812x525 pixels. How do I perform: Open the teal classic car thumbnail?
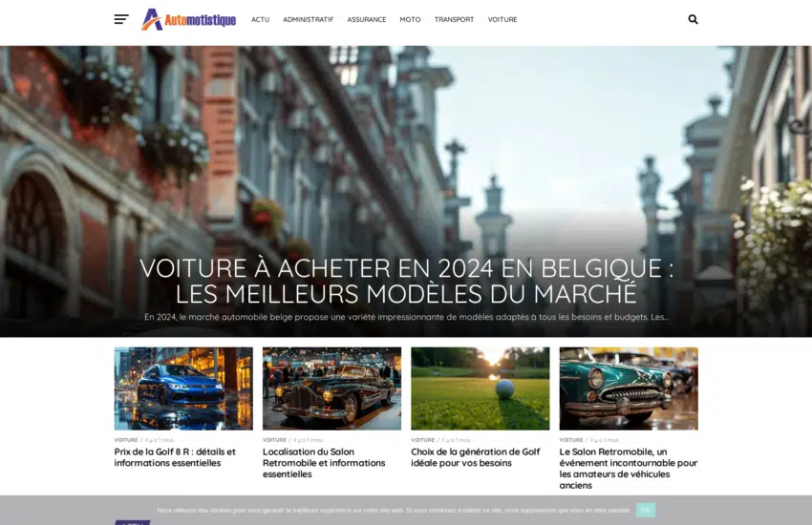(629, 388)
